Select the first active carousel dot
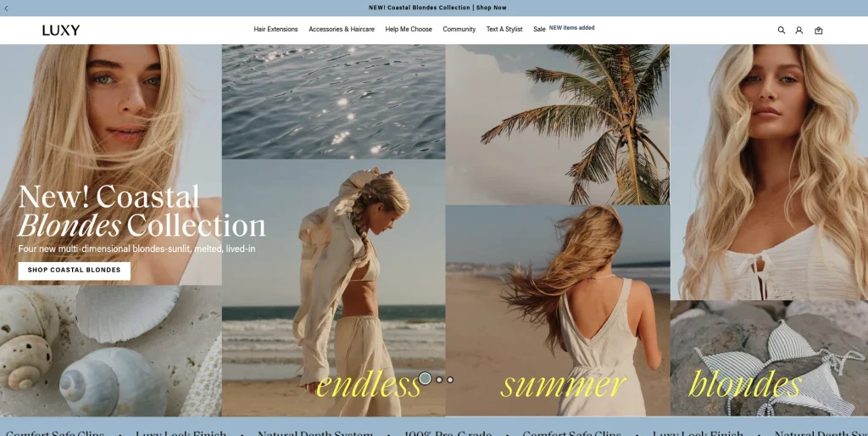The image size is (868, 436). point(426,378)
